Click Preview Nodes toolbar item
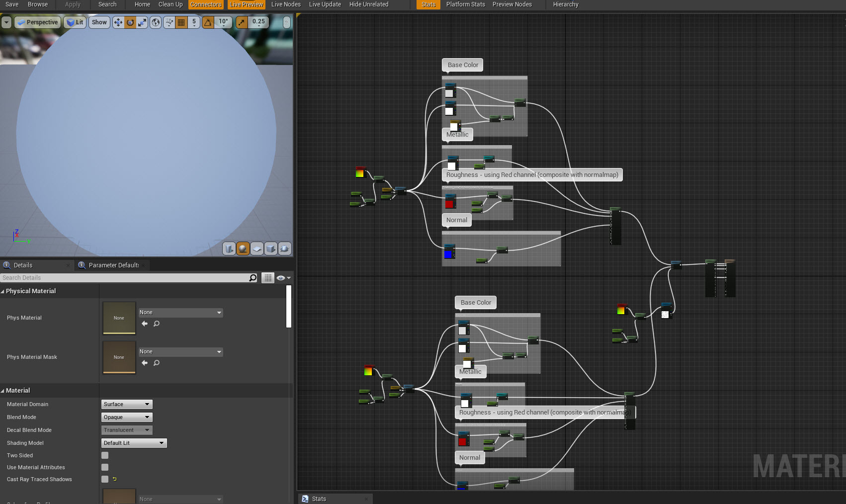Image resolution: width=846 pixels, height=504 pixels. [512, 4]
